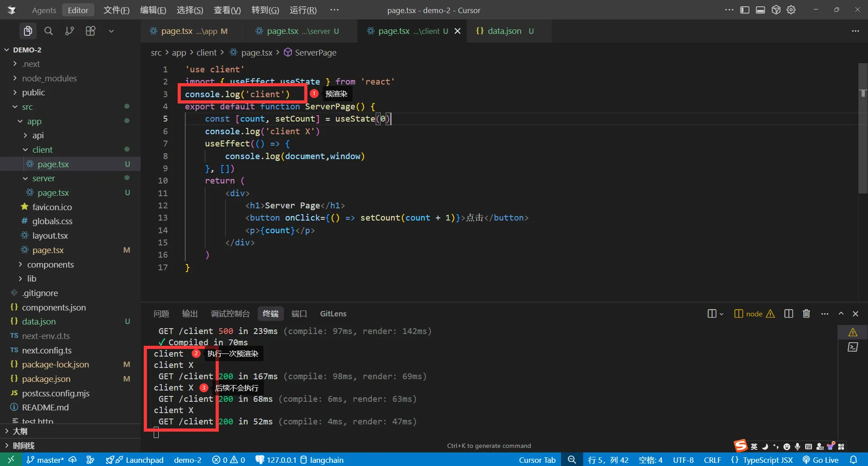Toggle the primary sidebar layout icon
This screenshot has width=868, height=466.
[x=745, y=10]
